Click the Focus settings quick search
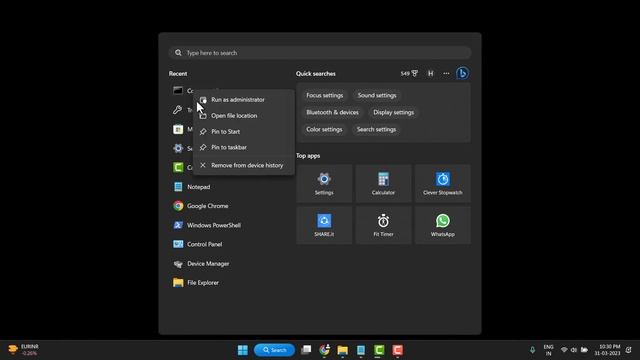This screenshot has width=640, height=360. coord(324,95)
